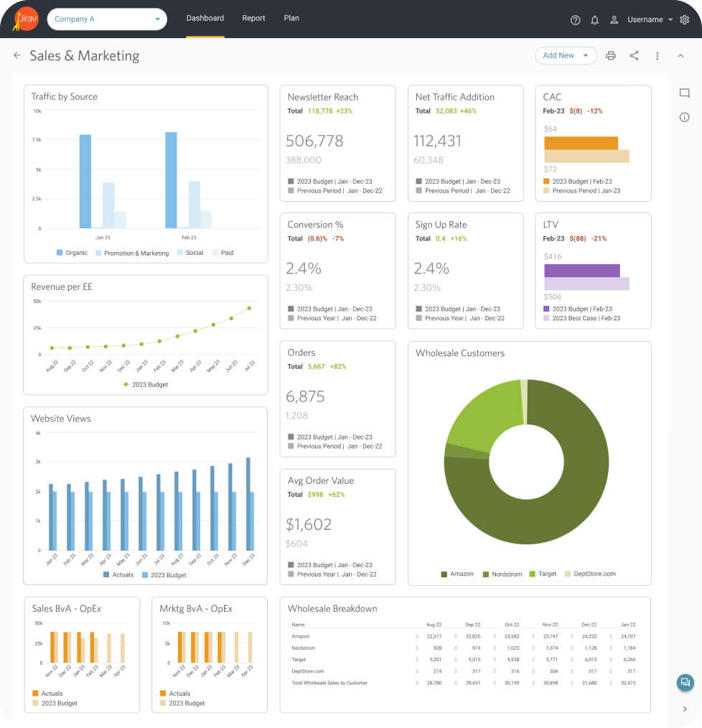This screenshot has height=728, width=702.
Task: Go back using the left arrow
Action: 17,56
